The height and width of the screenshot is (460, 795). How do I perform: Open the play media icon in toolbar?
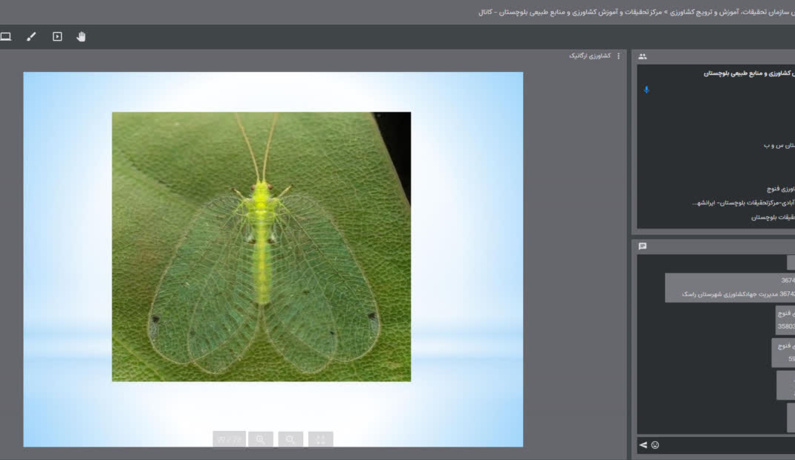click(x=57, y=37)
